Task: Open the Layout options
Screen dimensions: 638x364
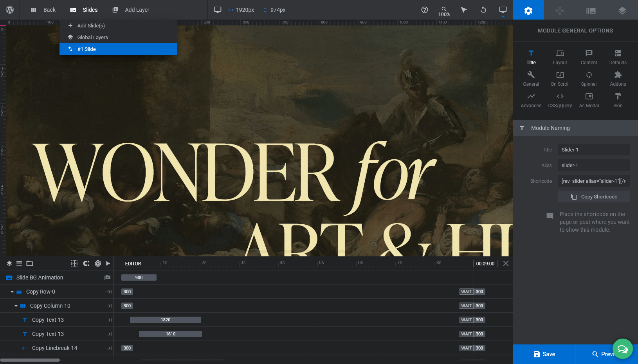Action: click(560, 57)
